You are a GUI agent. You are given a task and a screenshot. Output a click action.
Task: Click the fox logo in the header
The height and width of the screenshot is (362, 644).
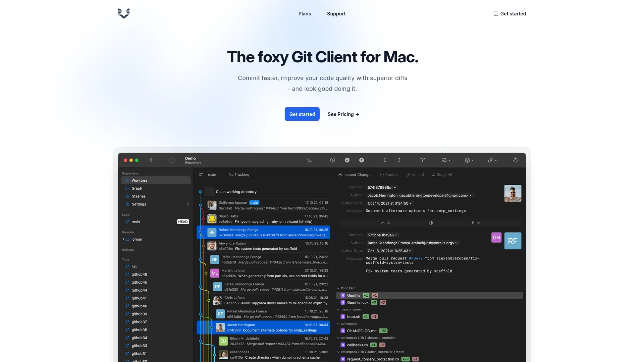click(124, 13)
